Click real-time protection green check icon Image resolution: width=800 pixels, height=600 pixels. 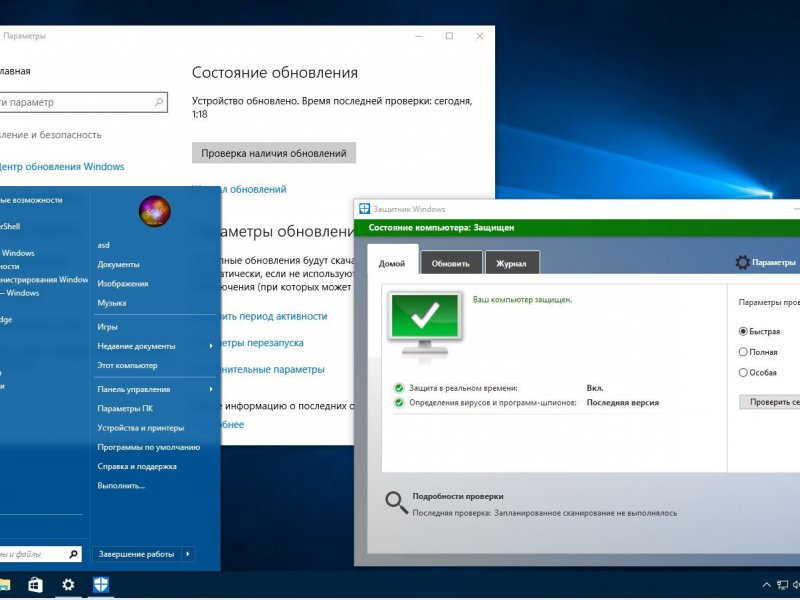pos(399,388)
